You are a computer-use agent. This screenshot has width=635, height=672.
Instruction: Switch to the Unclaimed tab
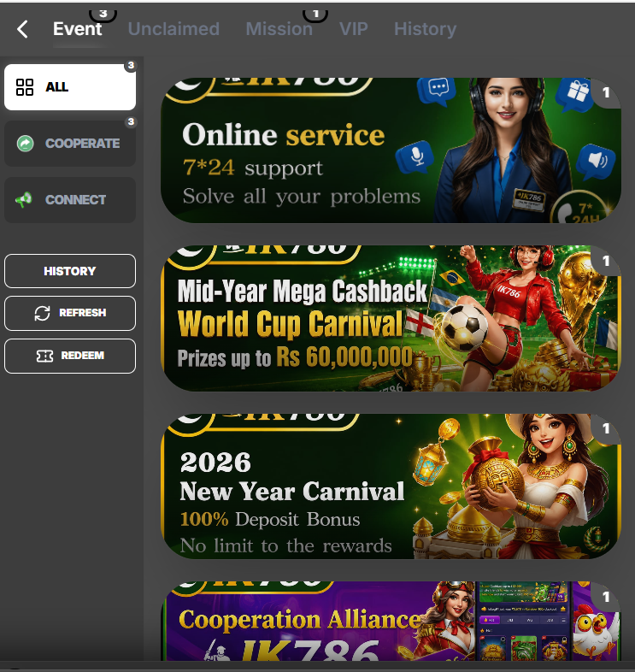coord(173,29)
